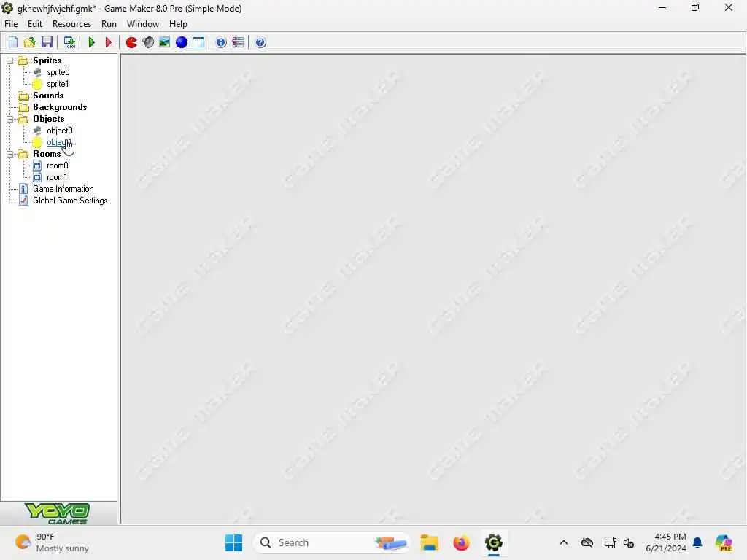
Task: Open the Window menu
Action: click(143, 24)
